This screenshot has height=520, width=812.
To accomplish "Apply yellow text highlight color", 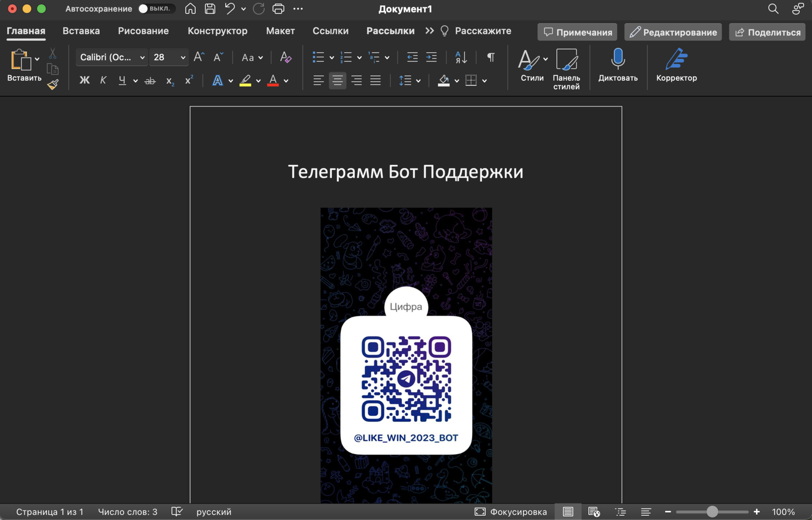I will point(246,81).
